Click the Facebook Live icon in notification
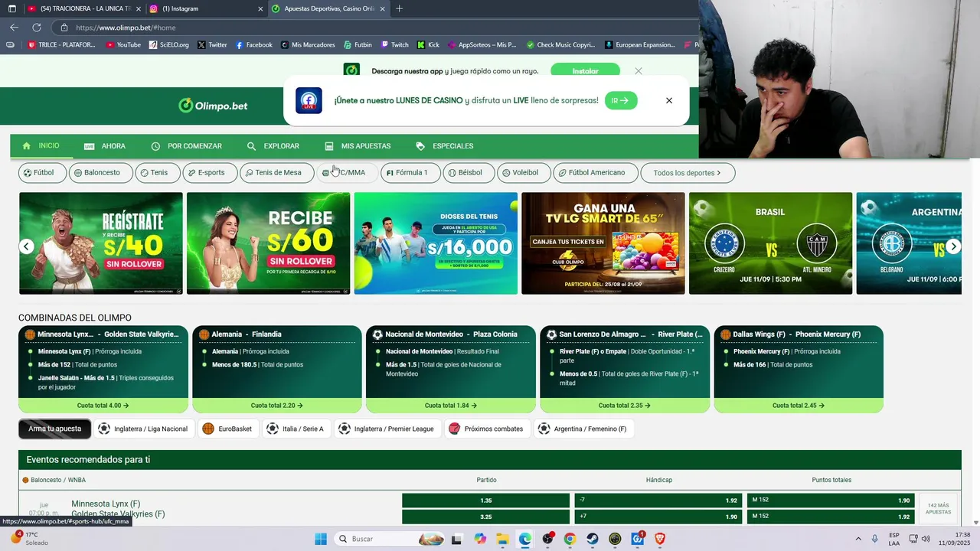Image resolution: width=980 pixels, height=551 pixels. [x=309, y=100]
